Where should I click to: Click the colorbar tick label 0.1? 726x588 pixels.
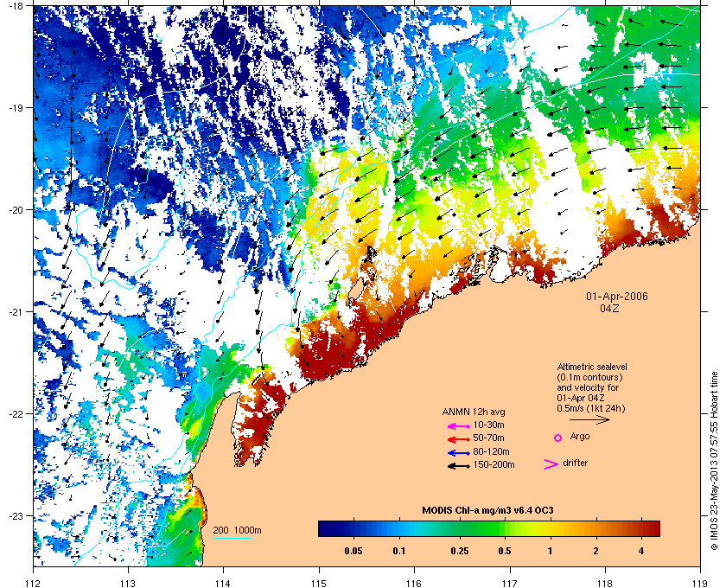tap(399, 552)
